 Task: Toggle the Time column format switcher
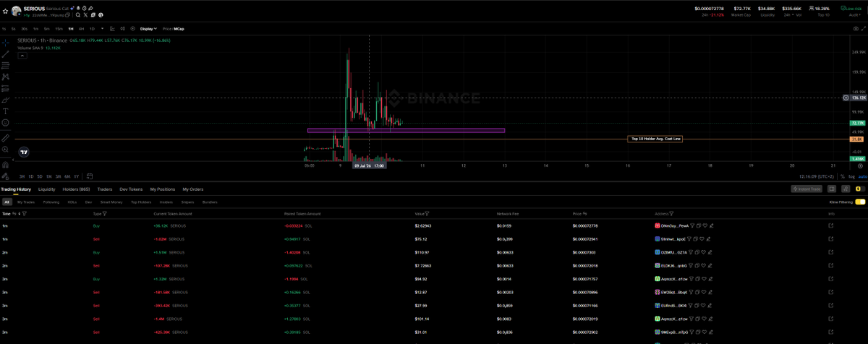[x=14, y=214]
